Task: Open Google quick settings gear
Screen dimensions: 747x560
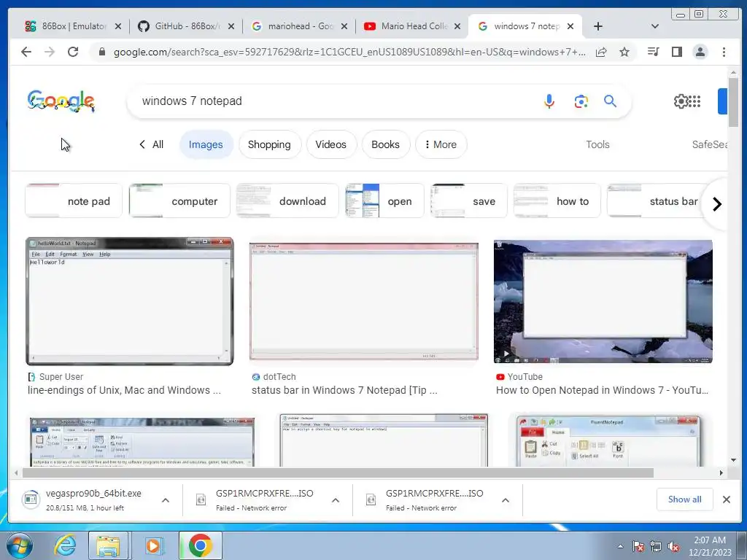Action: coord(681,101)
